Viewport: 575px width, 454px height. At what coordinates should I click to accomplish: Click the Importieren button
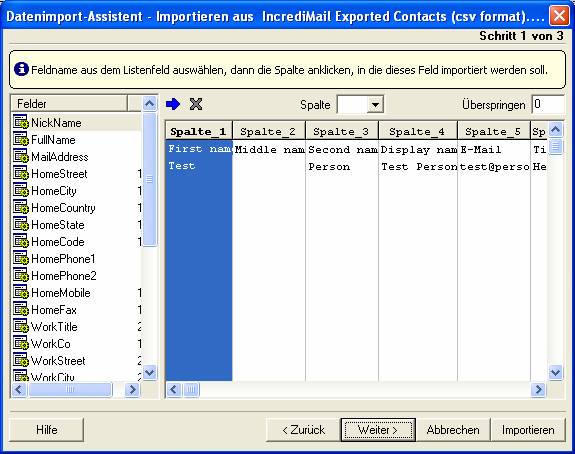pos(528,429)
